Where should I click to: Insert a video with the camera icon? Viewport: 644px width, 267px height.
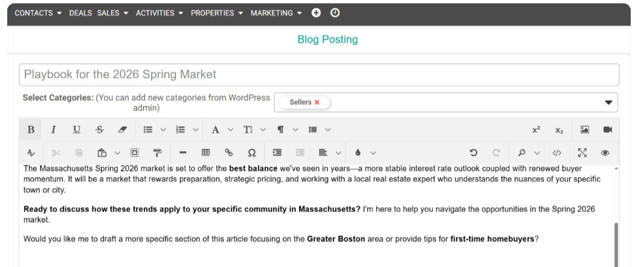(607, 129)
